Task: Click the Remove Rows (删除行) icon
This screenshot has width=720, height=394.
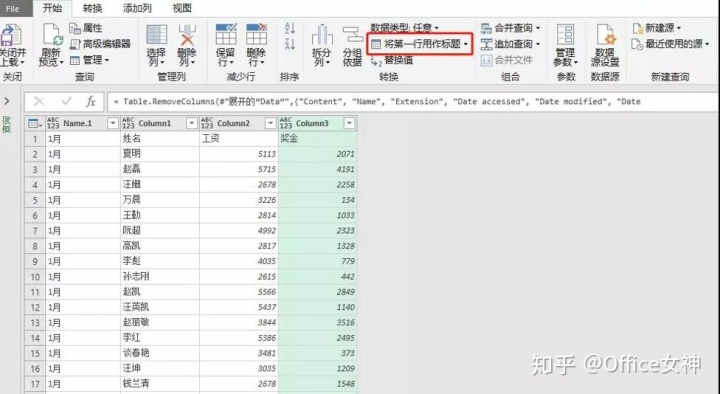Action: [x=256, y=34]
